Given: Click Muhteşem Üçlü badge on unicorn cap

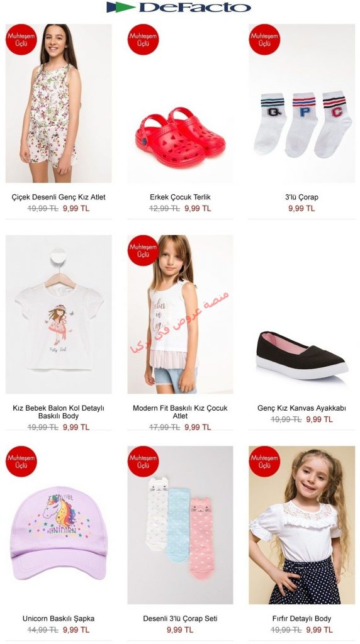Looking at the screenshot, I should click(21, 461).
